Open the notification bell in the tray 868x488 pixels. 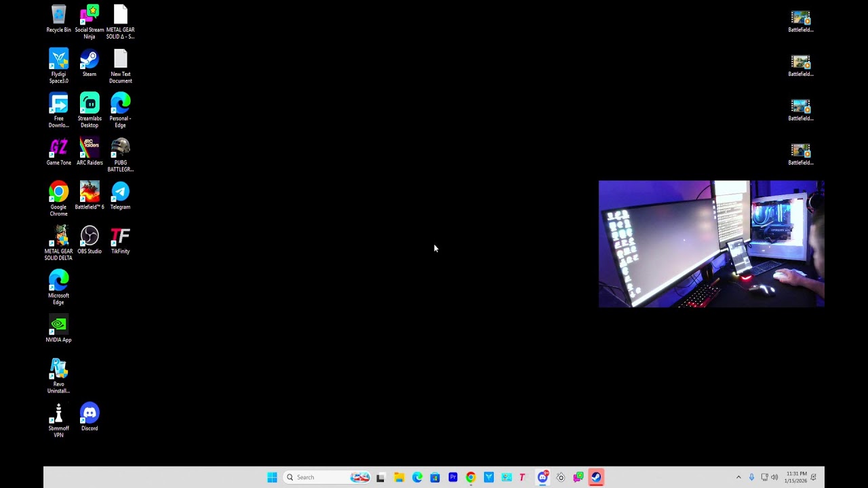coord(814,477)
